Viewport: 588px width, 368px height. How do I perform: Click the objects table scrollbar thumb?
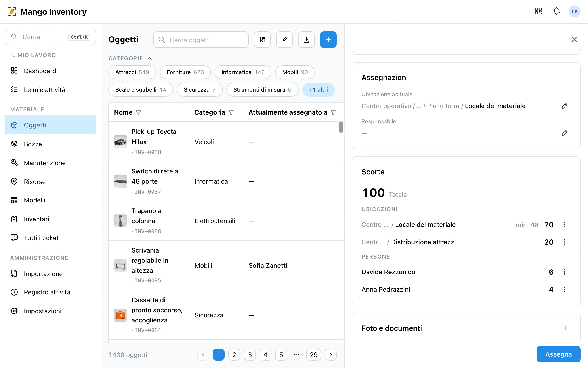click(x=341, y=127)
